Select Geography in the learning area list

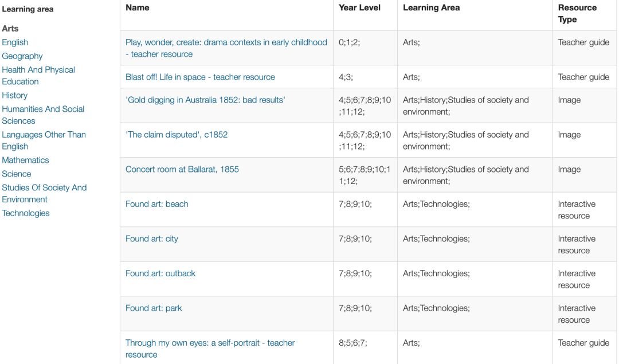point(22,56)
